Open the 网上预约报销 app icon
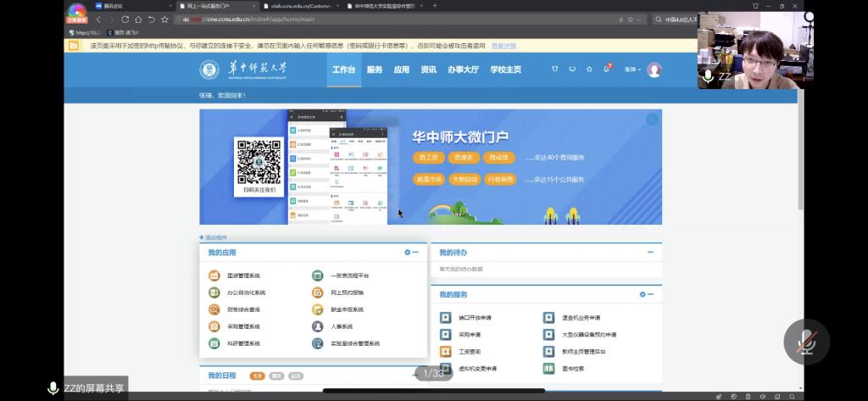The width and height of the screenshot is (868, 401). click(317, 292)
